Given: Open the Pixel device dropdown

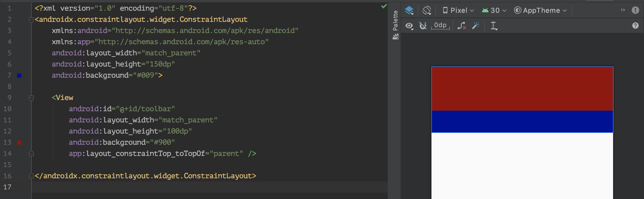Looking at the screenshot, I should pyautogui.click(x=458, y=10).
